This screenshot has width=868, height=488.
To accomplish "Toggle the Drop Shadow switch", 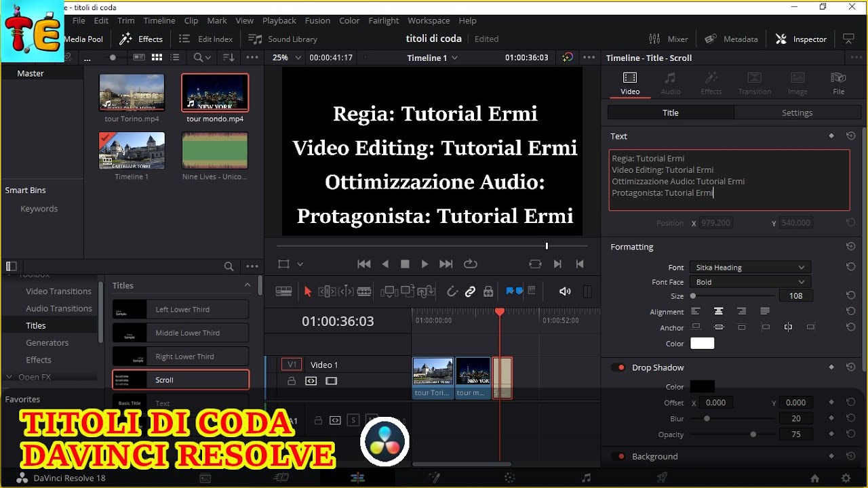I will 618,367.
